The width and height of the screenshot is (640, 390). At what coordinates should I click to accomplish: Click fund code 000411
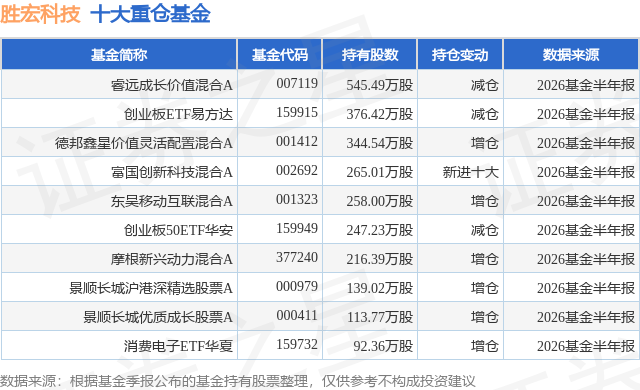[297, 315]
